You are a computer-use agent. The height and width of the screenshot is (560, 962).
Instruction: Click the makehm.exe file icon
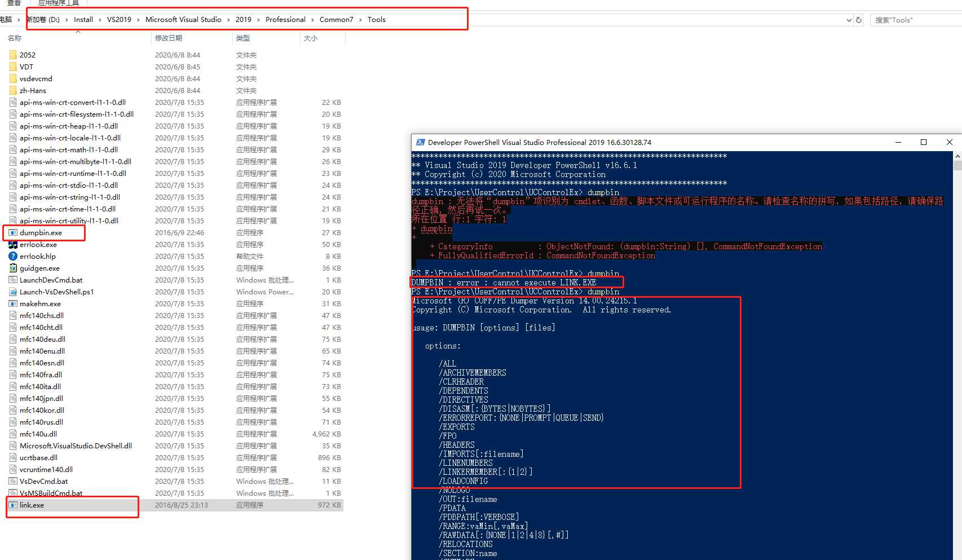tap(13, 303)
